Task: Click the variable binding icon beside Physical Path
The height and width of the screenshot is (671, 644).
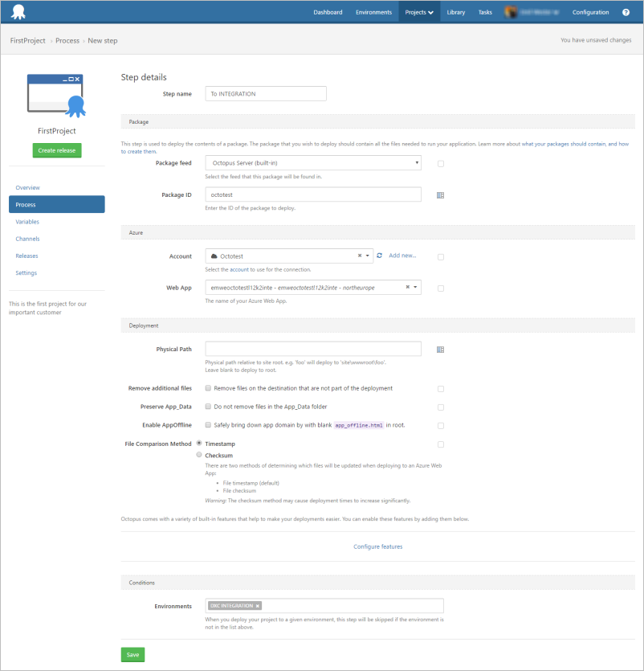Action: [440, 350]
